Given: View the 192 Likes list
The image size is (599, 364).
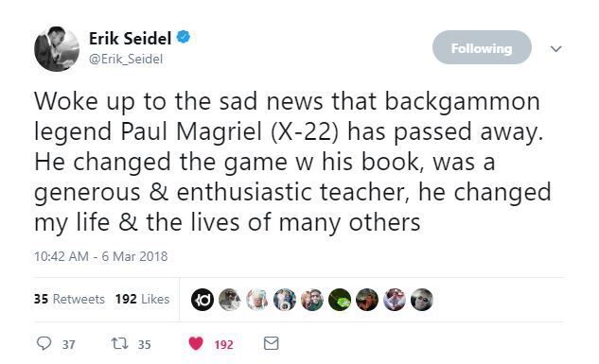Looking at the screenshot, I should pyautogui.click(x=143, y=299).
